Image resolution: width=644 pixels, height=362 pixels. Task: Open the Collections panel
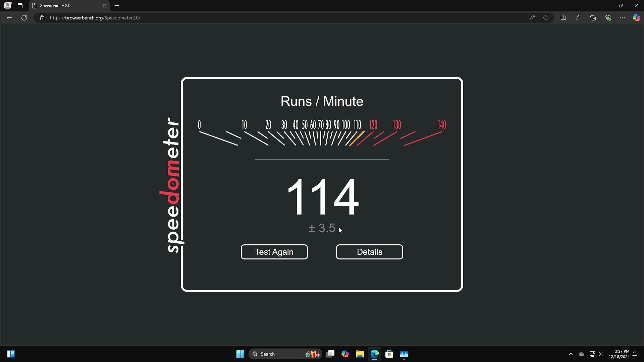[x=593, y=18]
